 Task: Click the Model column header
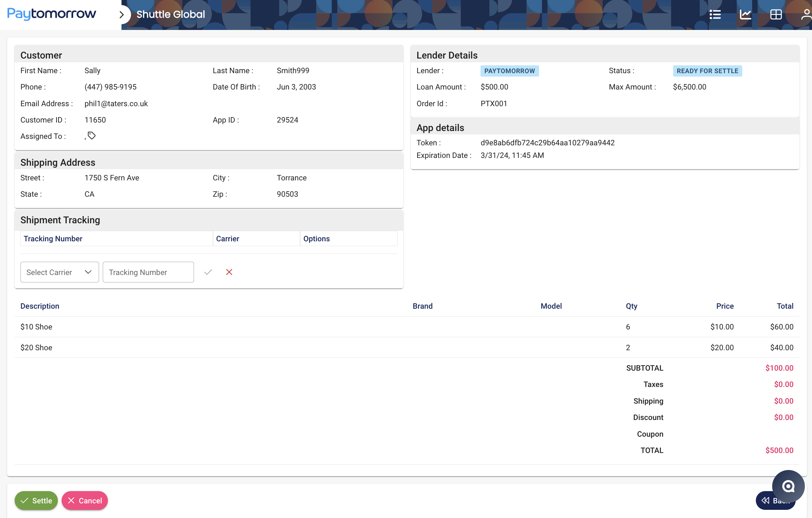pos(551,306)
